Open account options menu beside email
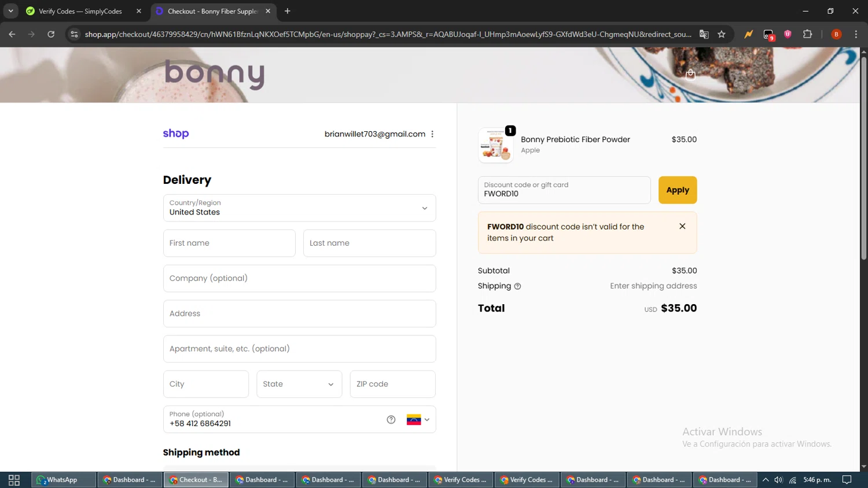 point(432,134)
